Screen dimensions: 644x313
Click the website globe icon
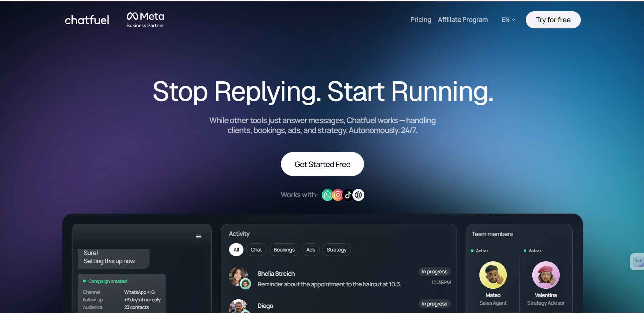(359, 195)
